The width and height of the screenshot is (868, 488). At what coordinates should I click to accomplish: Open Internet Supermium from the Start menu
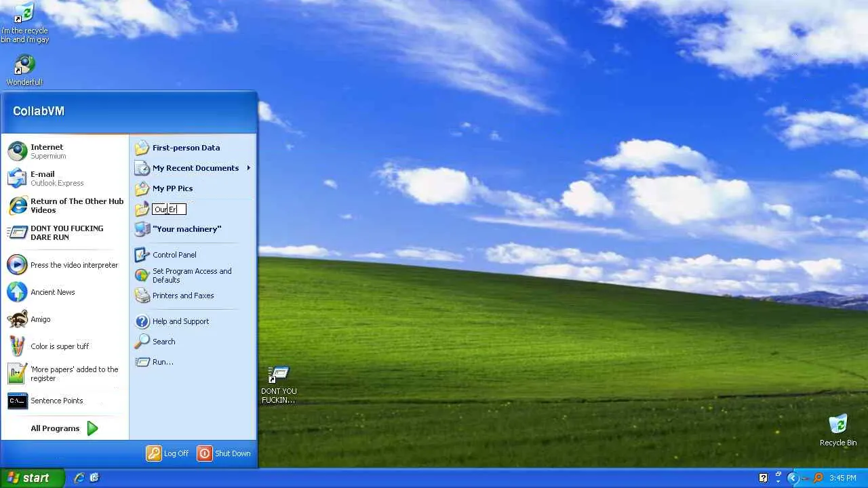coord(65,151)
